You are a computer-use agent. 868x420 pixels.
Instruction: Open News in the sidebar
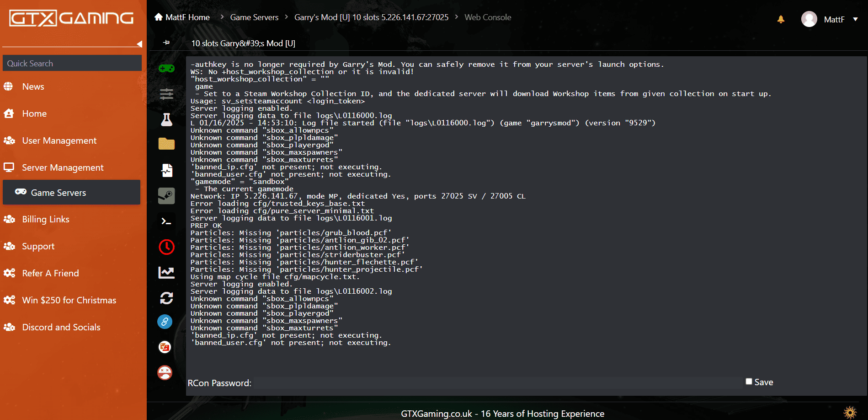point(33,86)
